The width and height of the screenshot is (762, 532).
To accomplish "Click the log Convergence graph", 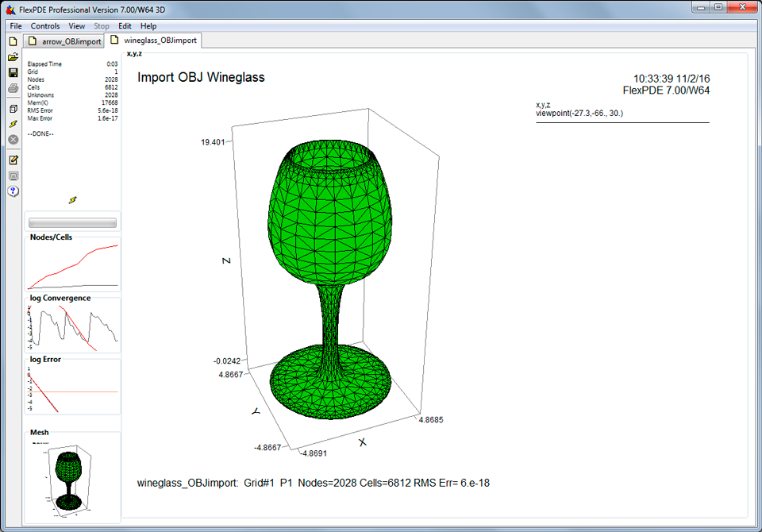I will coord(72,327).
